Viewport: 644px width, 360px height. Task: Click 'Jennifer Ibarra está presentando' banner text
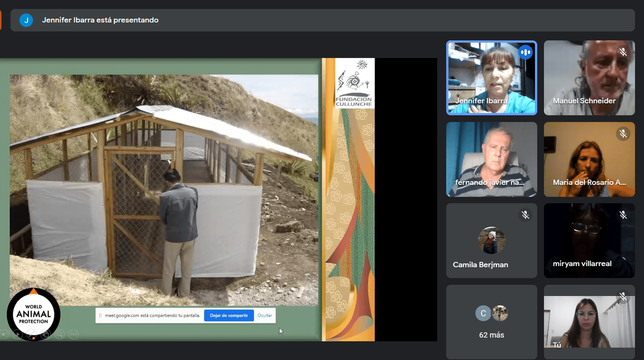pyautogui.click(x=100, y=20)
